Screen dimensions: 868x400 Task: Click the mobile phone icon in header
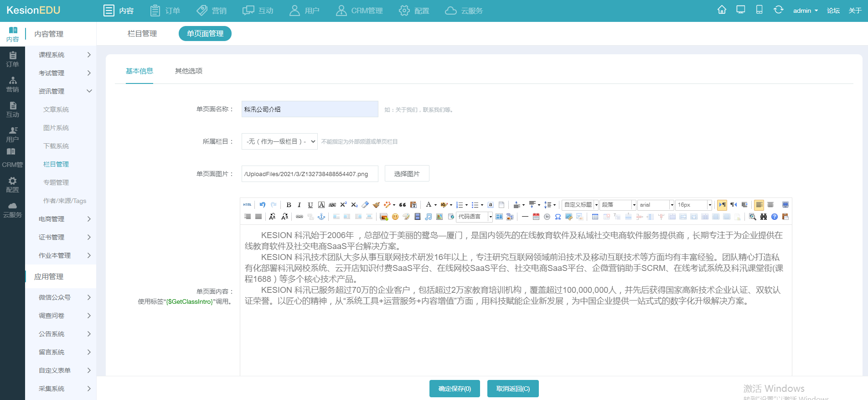coord(759,10)
